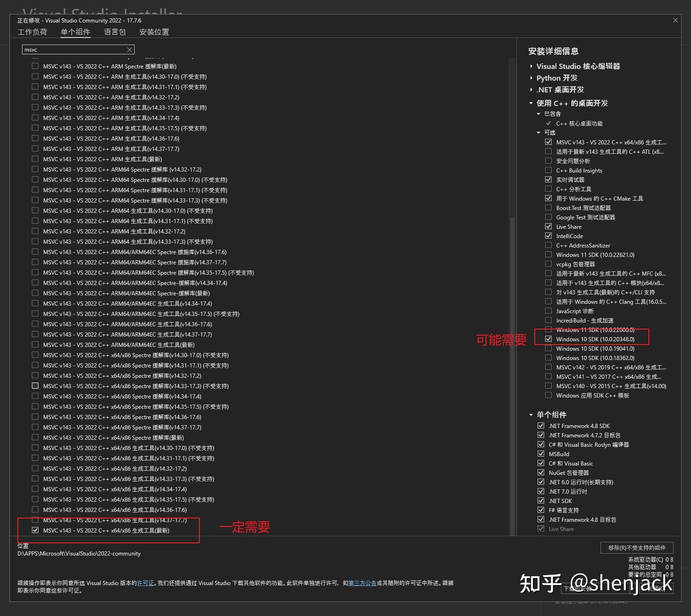Enable the C++ AddressSanitizer component
This screenshot has width=691, height=616.
[548, 245]
